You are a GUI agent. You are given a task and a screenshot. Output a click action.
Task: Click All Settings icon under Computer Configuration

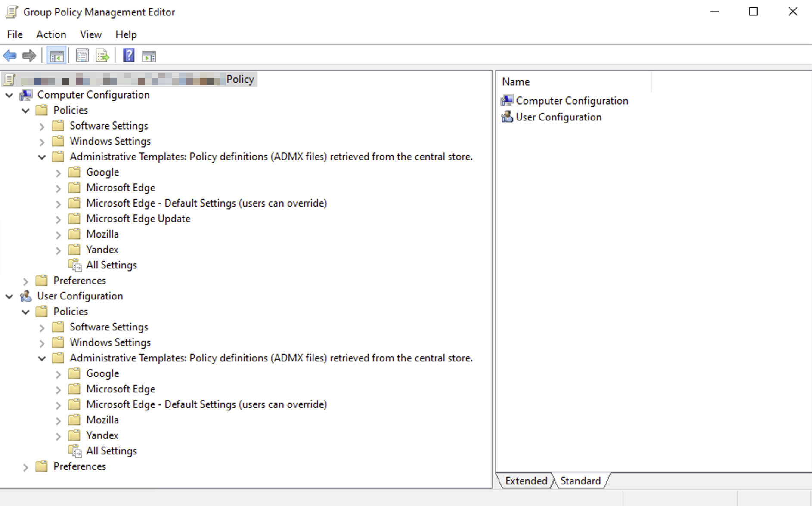pyautogui.click(x=75, y=265)
